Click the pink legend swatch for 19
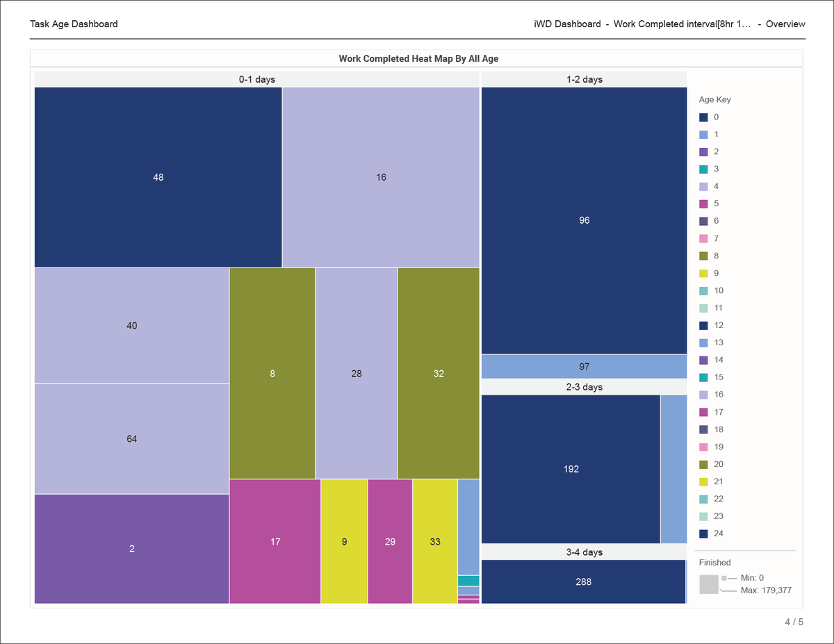Screen dimensions: 834x644 pyautogui.click(x=703, y=447)
